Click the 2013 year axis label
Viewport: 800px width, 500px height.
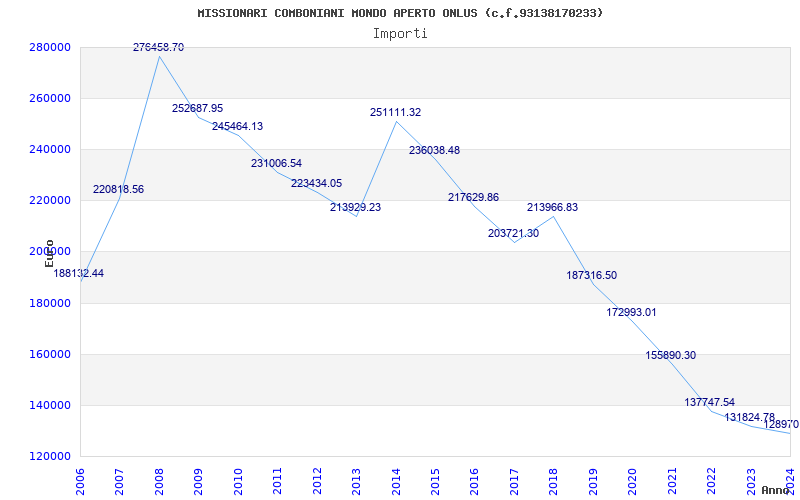click(357, 480)
